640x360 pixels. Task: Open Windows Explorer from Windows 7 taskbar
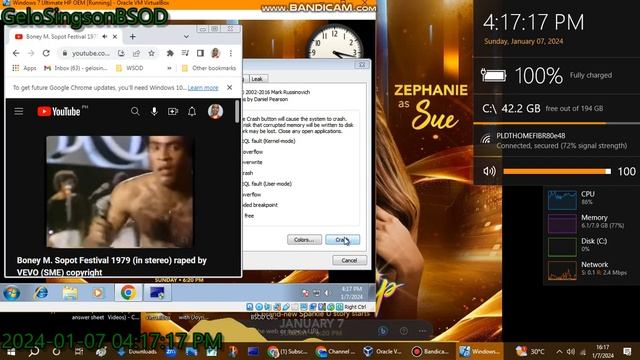[x=70, y=293]
